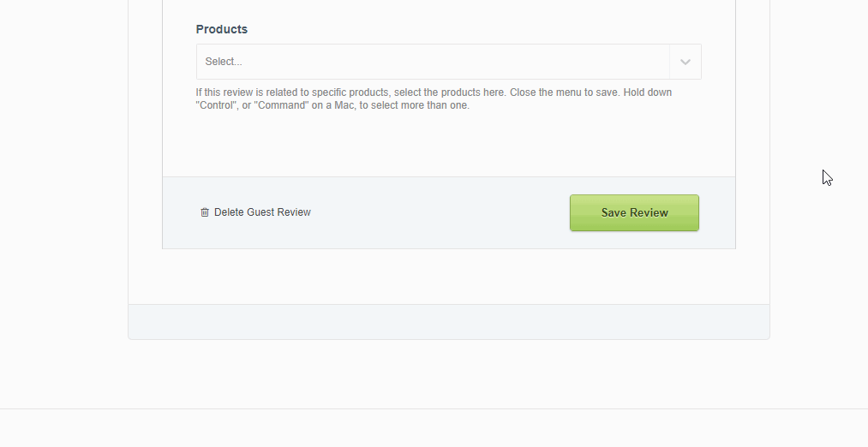Click the trash icon beside Delete Guest Review
Image resolution: width=868 pixels, height=447 pixels.
[x=205, y=212]
